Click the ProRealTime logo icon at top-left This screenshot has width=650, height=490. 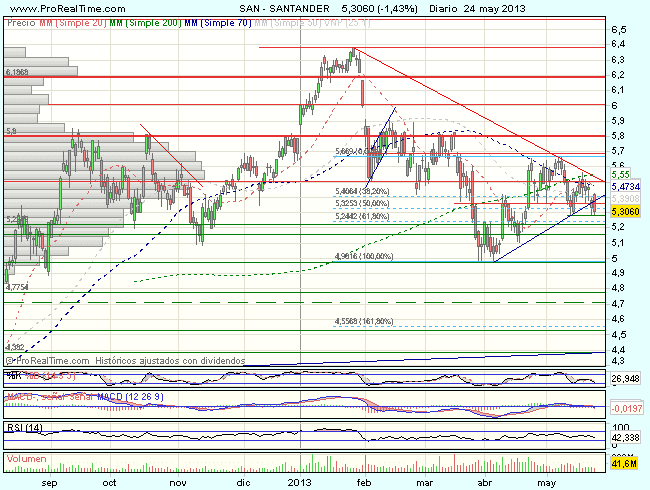coord(7,7)
